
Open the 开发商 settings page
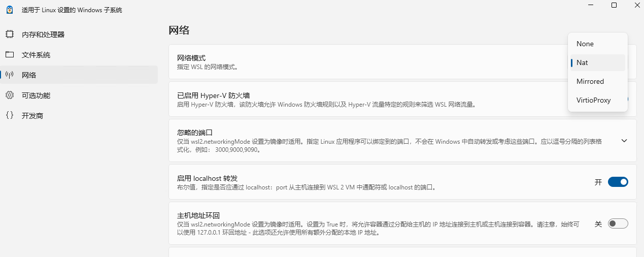click(79, 116)
